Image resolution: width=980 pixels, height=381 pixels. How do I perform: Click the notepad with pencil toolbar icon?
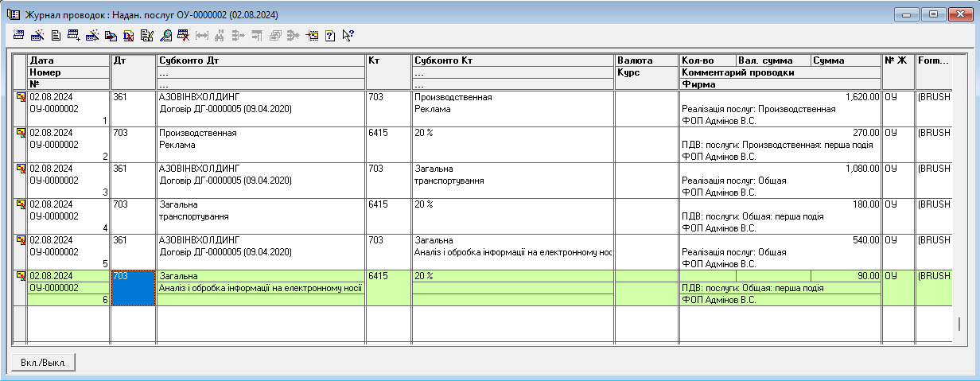147,35
